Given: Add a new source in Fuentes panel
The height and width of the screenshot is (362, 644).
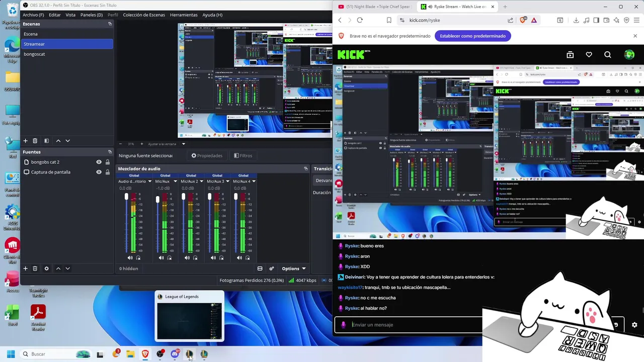Looking at the screenshot, I should click(25, 268).
